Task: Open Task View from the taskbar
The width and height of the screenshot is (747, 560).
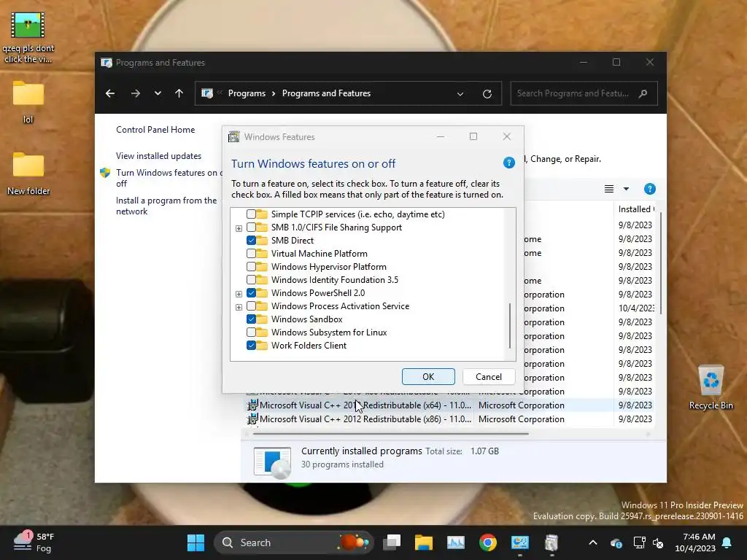Action: coord(392,542)
